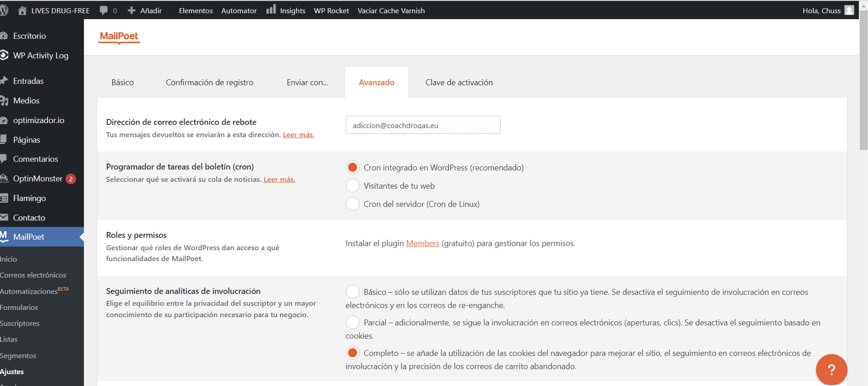Switch to the Enviar con... tab
This screenshot has width=868, height=386.
307,82
